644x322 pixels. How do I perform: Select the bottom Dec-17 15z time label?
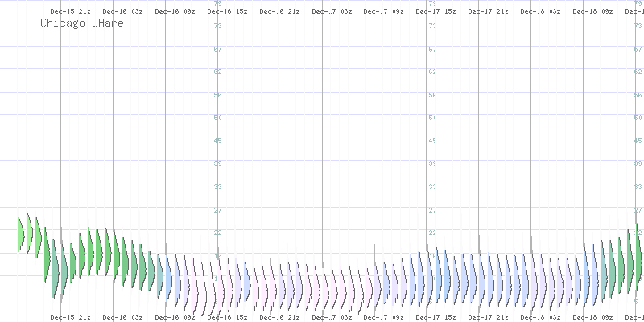(x=436, y=317)
